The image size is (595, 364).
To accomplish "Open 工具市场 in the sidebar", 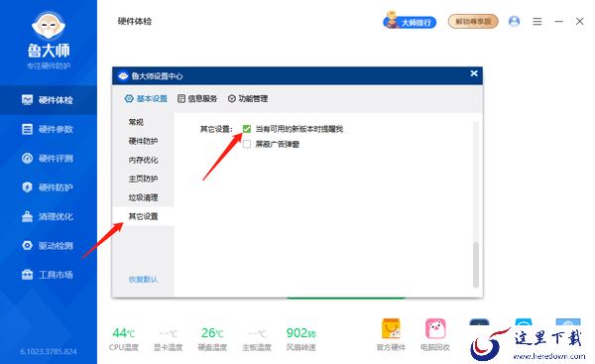I will pos(49,275).
